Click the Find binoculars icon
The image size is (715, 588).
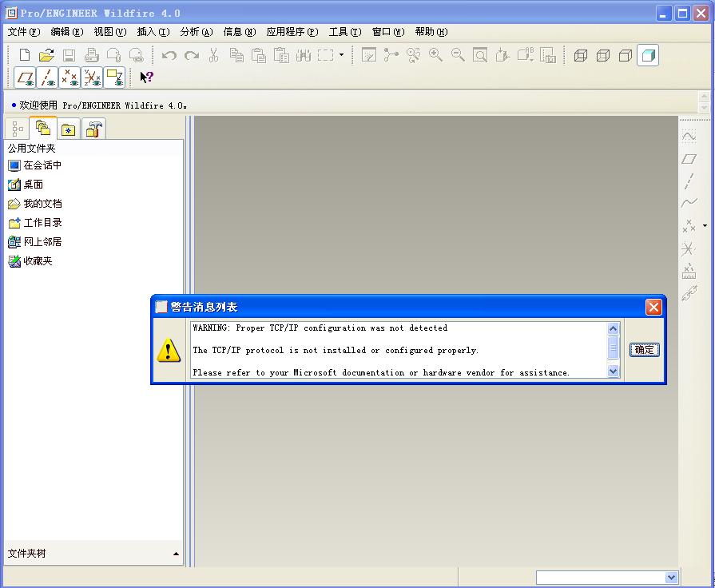pos(304,55)
